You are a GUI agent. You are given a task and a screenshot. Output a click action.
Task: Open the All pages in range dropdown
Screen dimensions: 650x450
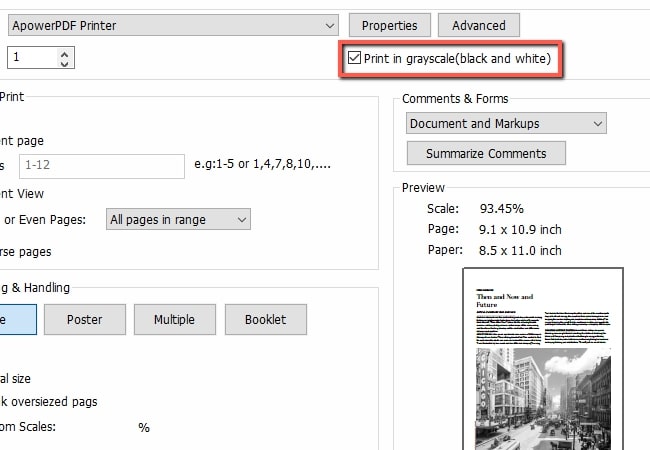[x=178, y=219]
